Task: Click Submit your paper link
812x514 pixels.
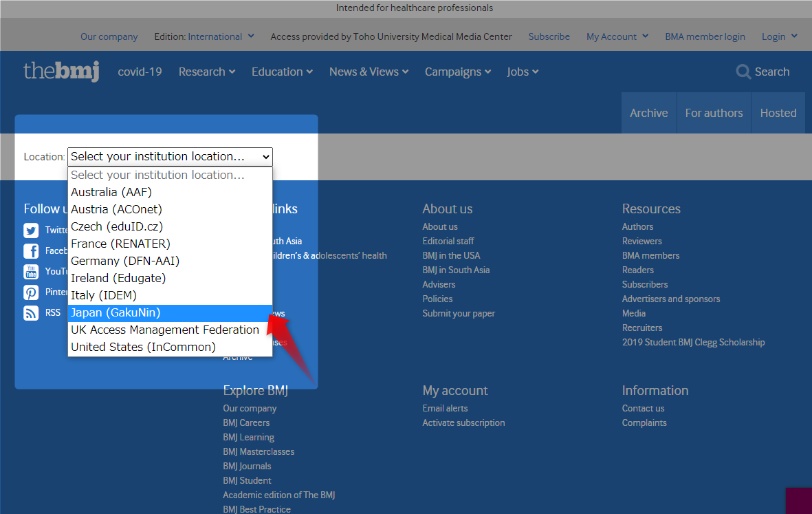Action: pos(459,314)
